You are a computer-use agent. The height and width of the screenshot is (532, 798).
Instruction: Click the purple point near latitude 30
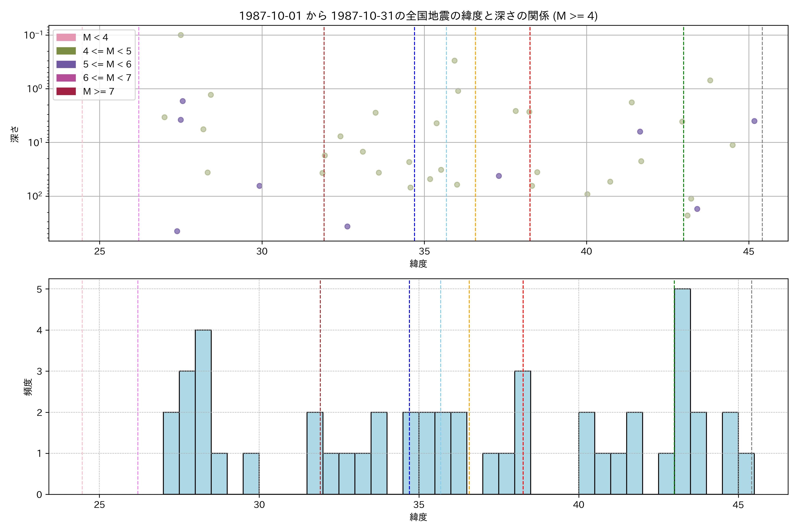click(259, 186)
